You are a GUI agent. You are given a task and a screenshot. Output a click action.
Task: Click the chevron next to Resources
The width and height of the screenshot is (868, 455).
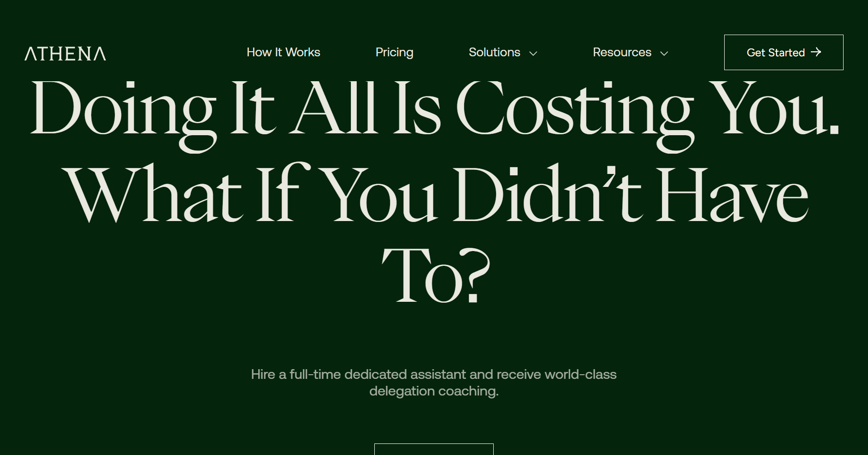pyautogui.click(x=664, y=54)
